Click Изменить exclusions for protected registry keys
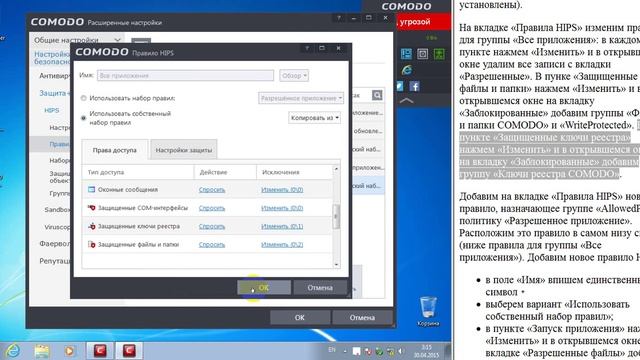This screenshot has height=360, width=640. click(x=282, y=226)
